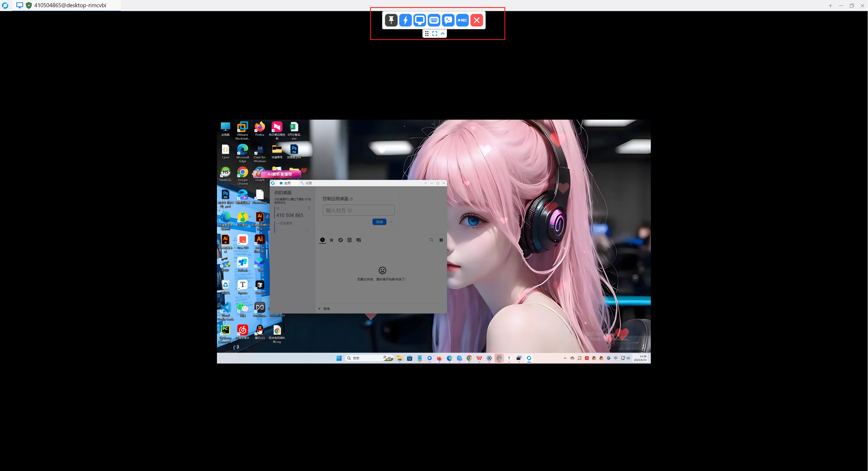The width and height of the screenshot is (868, 471).
Task: Open Firefox on the remote taskbar
Action: 439,358
